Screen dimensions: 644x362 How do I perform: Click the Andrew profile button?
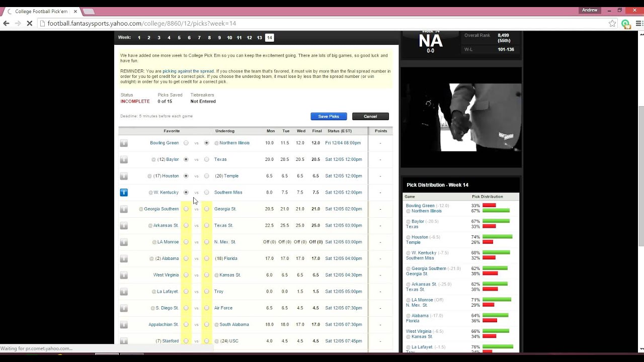(590, 10)
